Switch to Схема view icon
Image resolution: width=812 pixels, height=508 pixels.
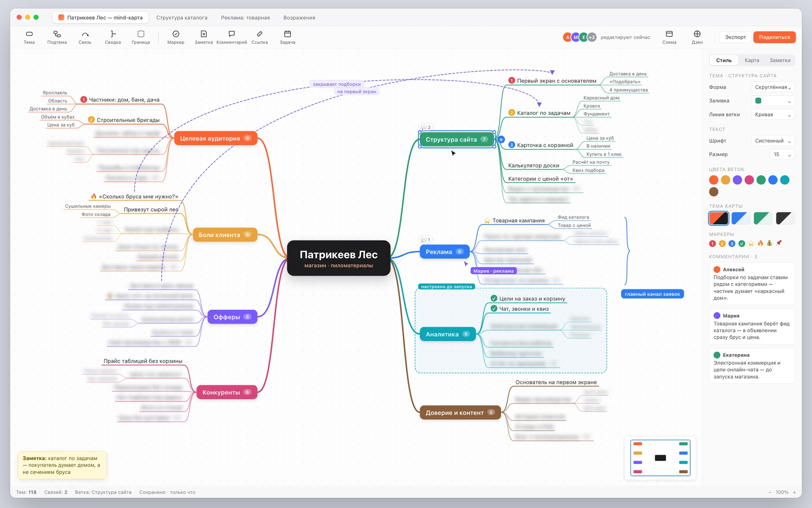tap(669, 37)
